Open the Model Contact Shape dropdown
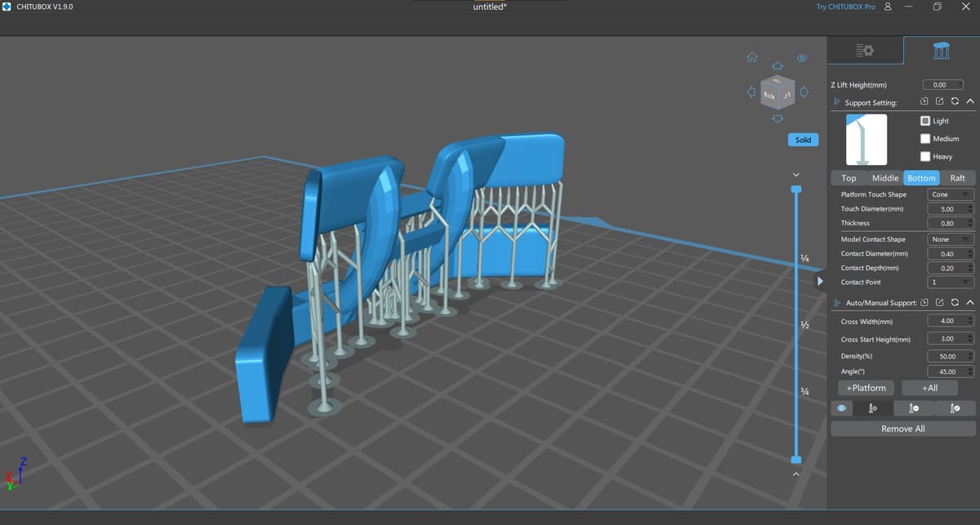This screenshot has width=980, height=525. [951, 239]
